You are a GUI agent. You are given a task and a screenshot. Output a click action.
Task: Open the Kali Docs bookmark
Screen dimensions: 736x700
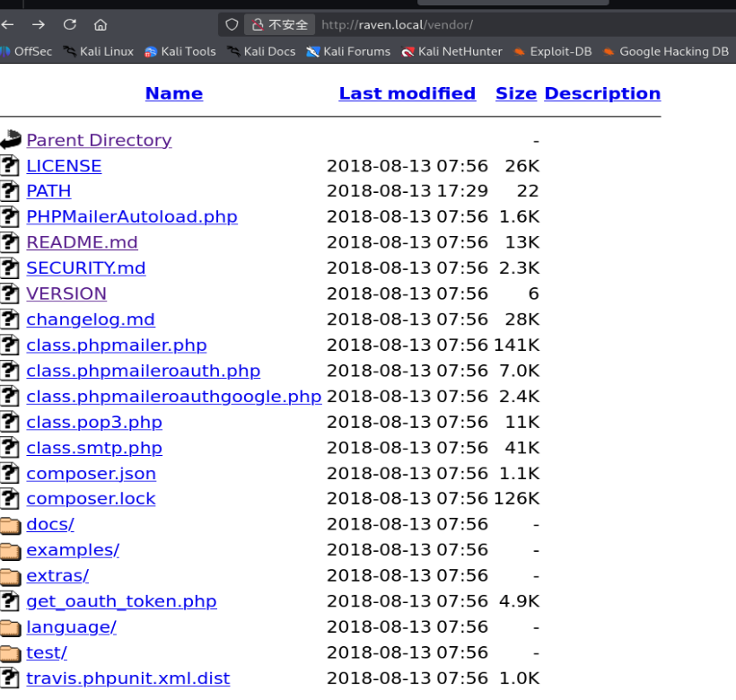pos(261,52)
